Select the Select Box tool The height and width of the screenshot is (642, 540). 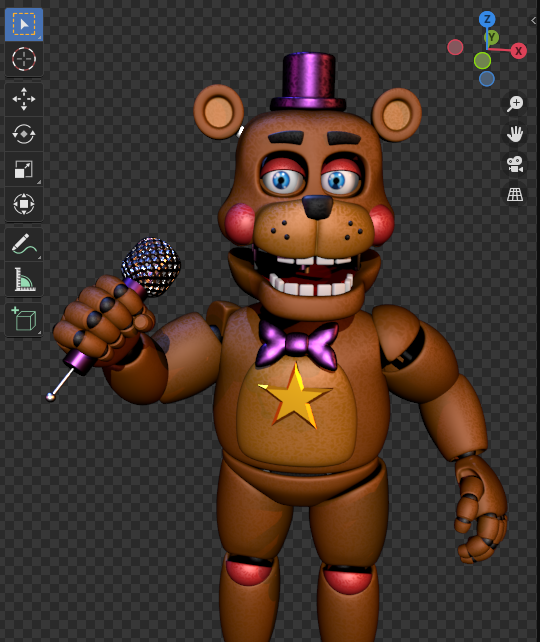click(x=24, y=25)
